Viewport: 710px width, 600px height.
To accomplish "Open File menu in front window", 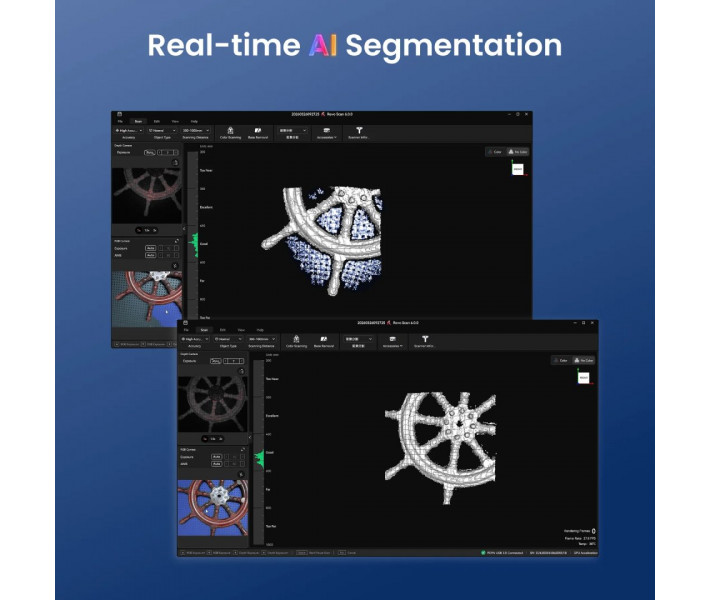I will [x=186, y=330].
